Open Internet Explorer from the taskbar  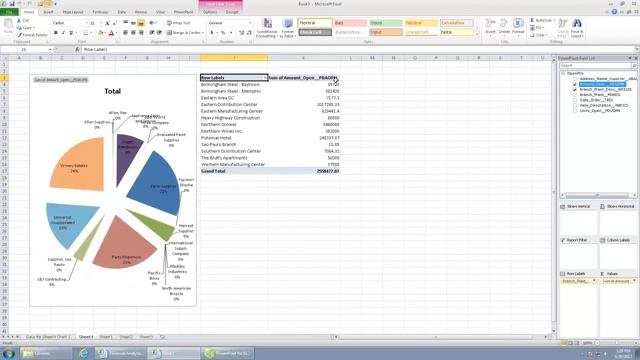(x=84, y=353)
